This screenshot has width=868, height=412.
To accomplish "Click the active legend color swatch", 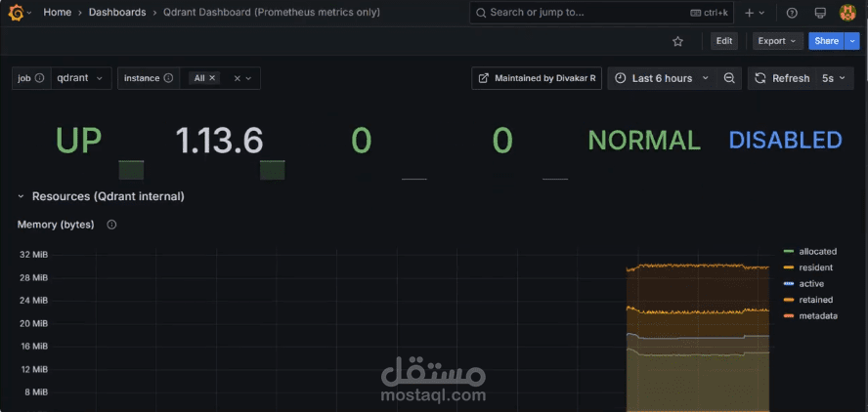I will coord(789,284).
